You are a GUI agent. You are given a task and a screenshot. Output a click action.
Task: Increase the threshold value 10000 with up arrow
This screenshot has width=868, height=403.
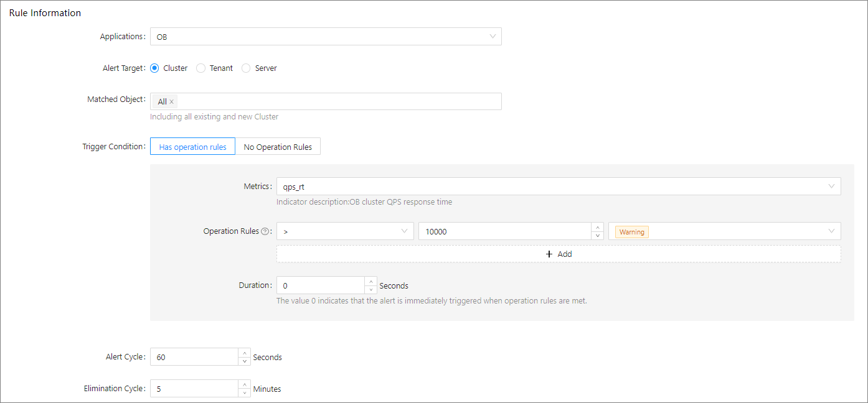[x=597, y=227]
